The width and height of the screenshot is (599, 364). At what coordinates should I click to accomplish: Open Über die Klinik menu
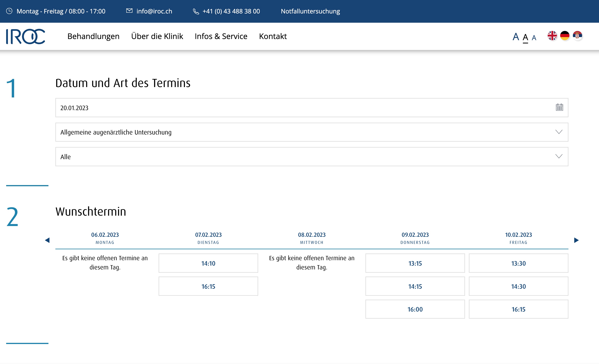click(157, 36)
